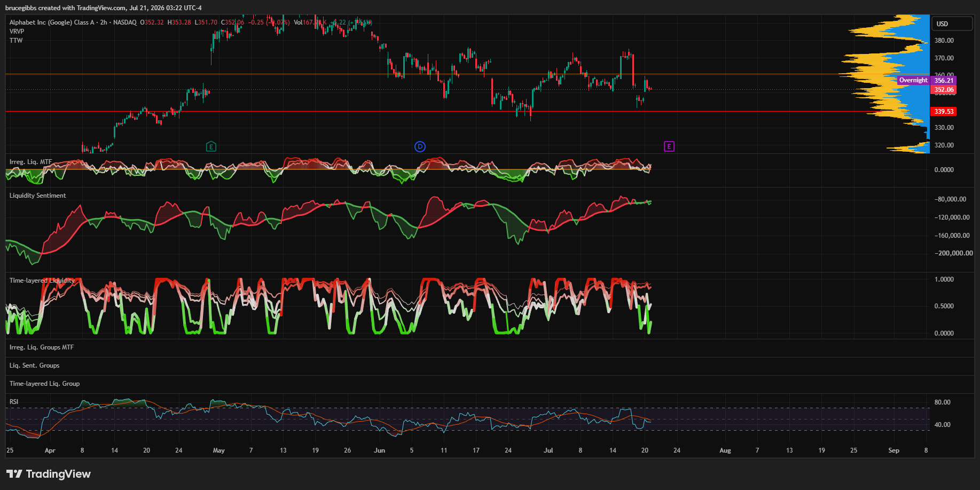This screenshot has height=490, width=980.
Task: Select the Irreg. Liq. MTF indicator label
Action: pos(31,162)
